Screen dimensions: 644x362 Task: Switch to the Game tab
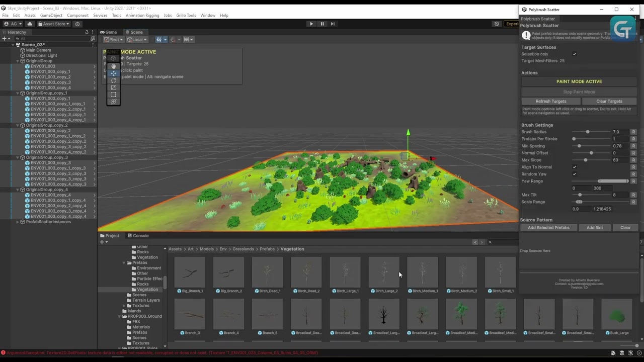(108, 32)
